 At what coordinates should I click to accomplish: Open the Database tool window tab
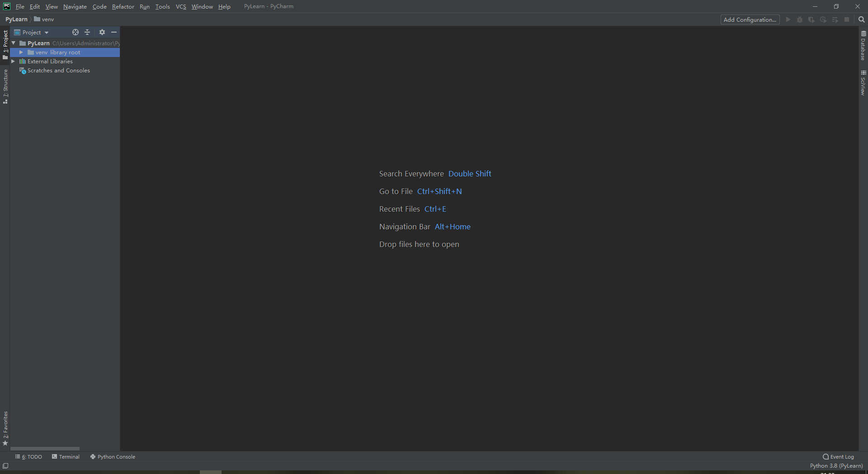click(x=863, y=45)
